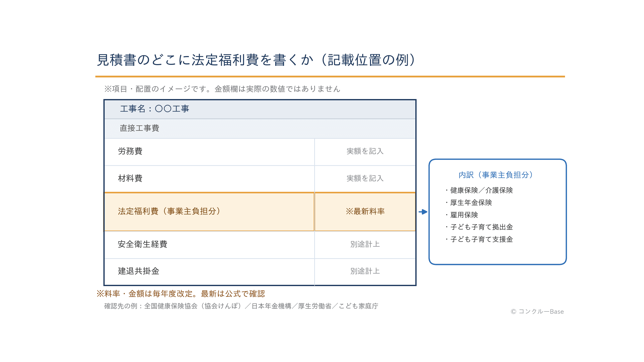Select highlighted 法定福利費（事業主負担分） cell

tap(209, 212)
